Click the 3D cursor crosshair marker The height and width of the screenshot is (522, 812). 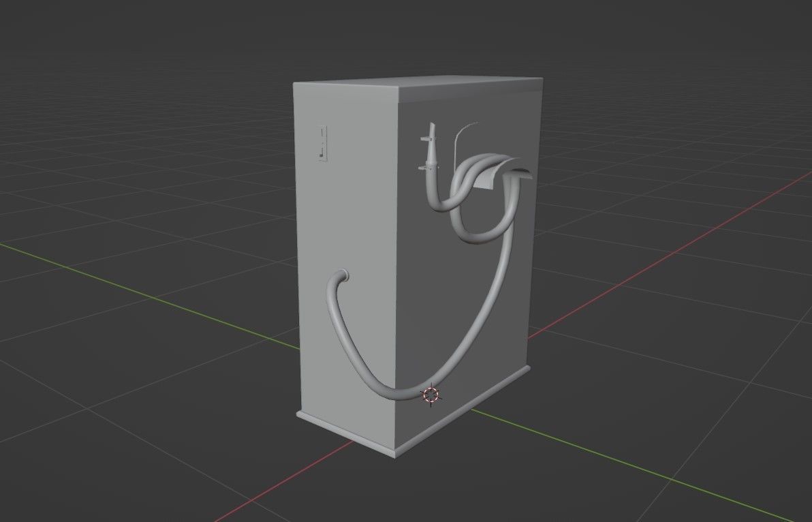tap(431, 395)
